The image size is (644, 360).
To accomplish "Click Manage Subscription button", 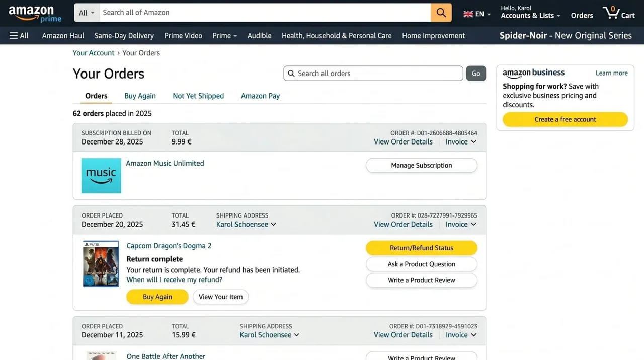I will tap(422, 166).
